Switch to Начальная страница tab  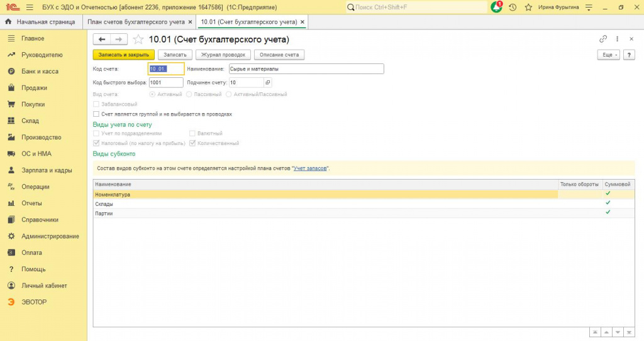point(41,22)
